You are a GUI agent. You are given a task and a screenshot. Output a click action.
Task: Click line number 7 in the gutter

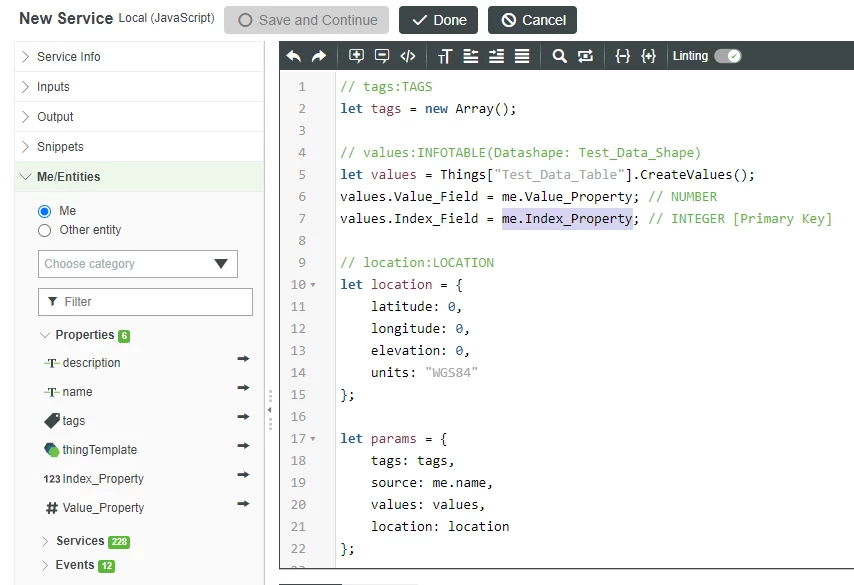[302, 218]
